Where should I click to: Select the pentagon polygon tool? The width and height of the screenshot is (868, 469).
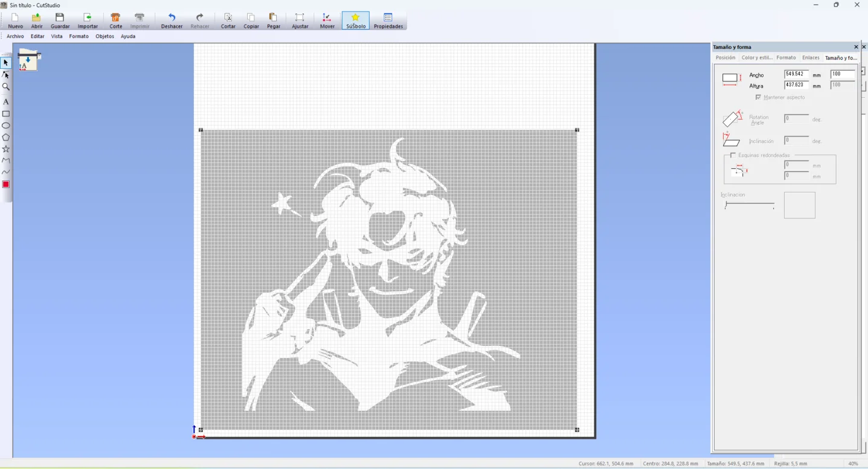point(6,137)
